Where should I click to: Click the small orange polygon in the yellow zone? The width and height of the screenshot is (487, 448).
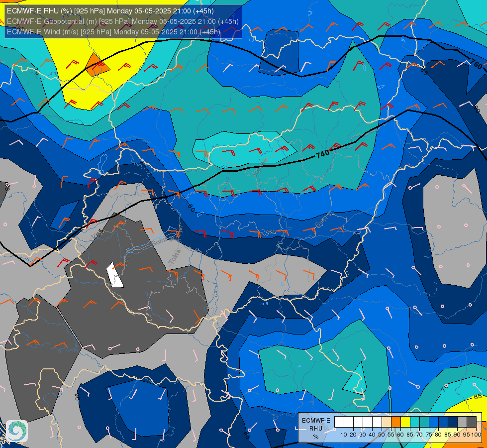click(x=97, y=65)
